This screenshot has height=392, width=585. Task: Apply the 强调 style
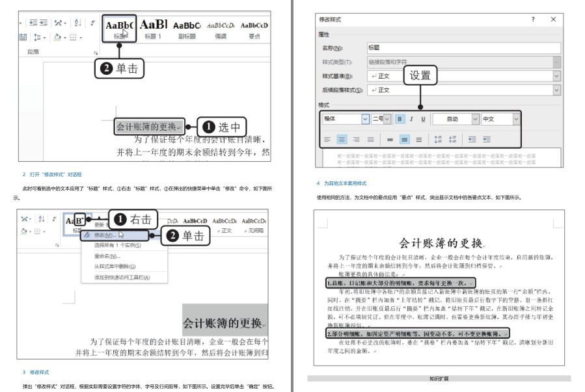pyautogui.click(x=221, y=29)
